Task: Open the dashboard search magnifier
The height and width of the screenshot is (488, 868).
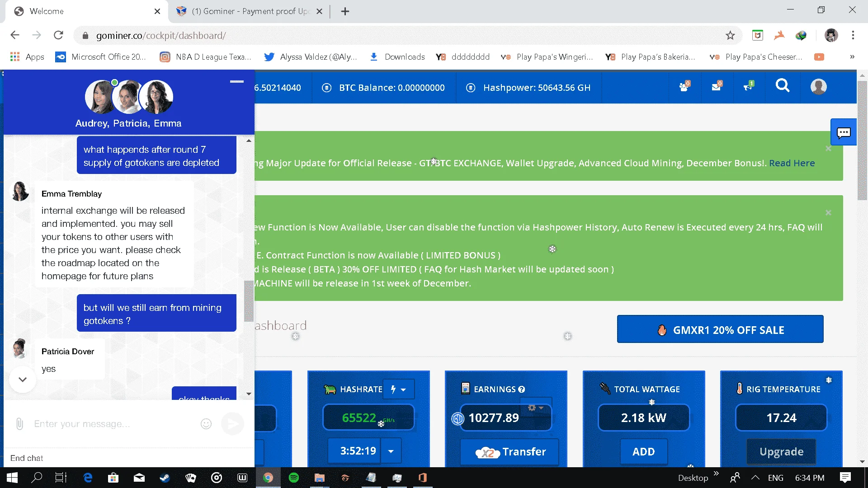Action: [782, 86]
